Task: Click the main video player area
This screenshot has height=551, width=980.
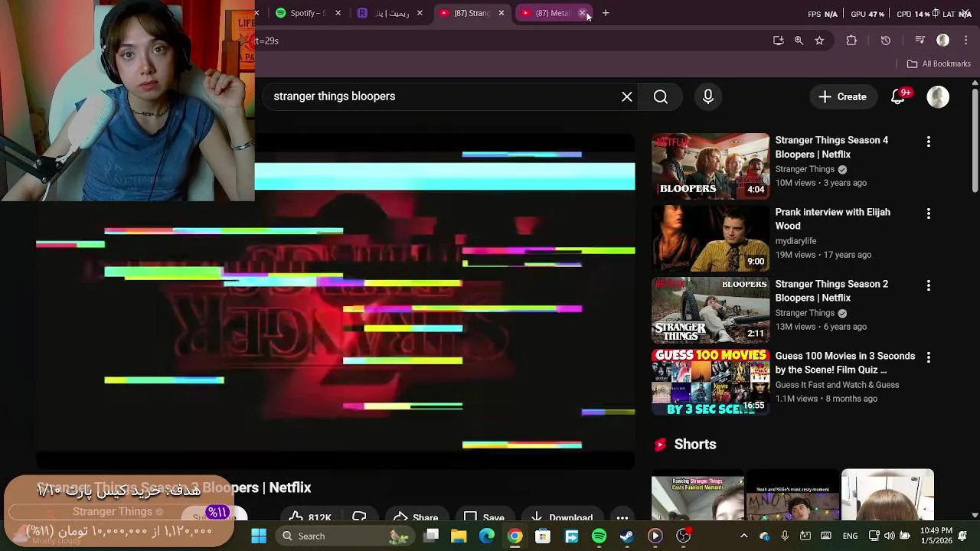Action: click(x=335, y=302)
